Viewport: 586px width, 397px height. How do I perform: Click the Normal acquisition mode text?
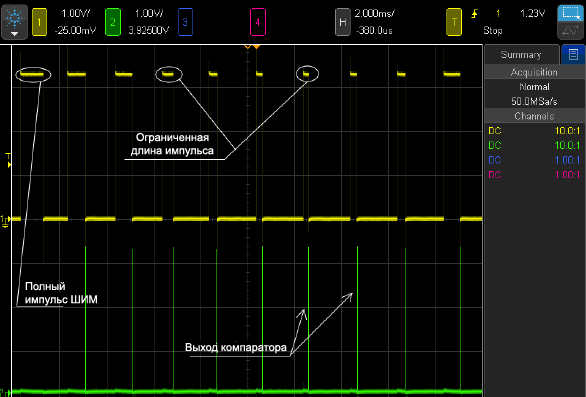(534, 87)
